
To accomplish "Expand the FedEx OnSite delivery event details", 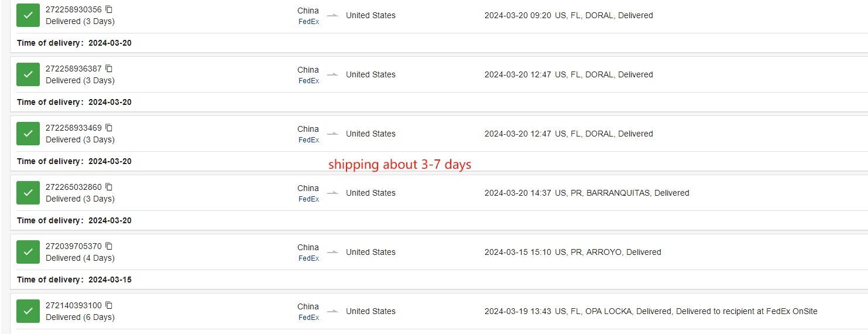I will tap(650, 311).
